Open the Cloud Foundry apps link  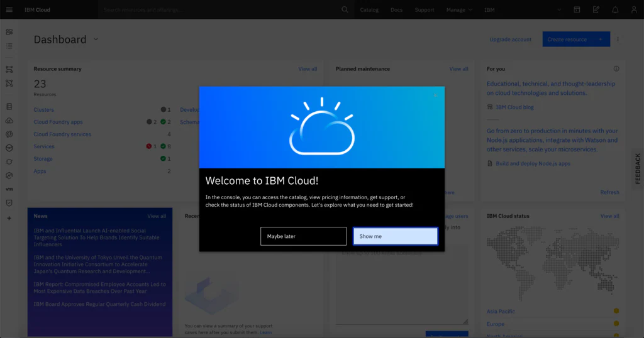pyautogui.click(x=58, y=123)
